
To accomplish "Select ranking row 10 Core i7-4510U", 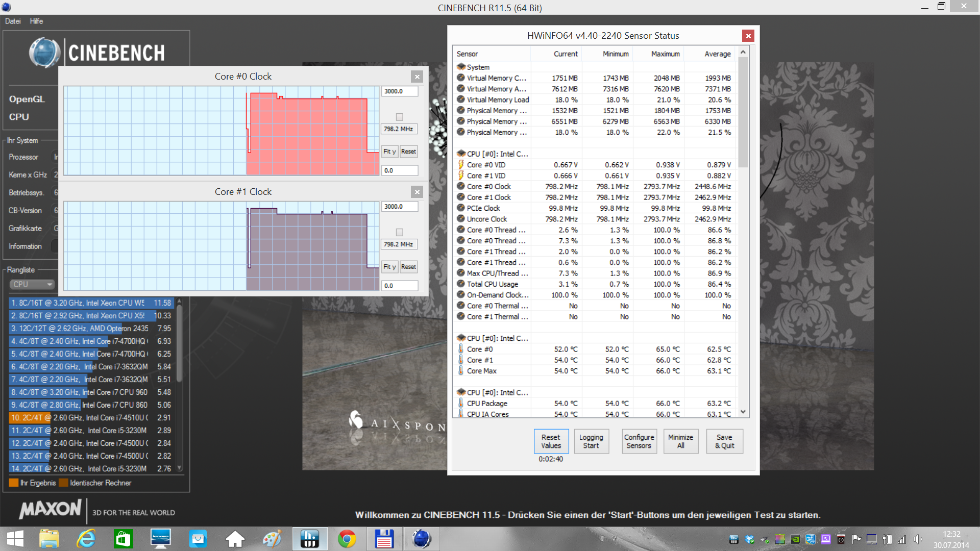I will tap(92, 418).
